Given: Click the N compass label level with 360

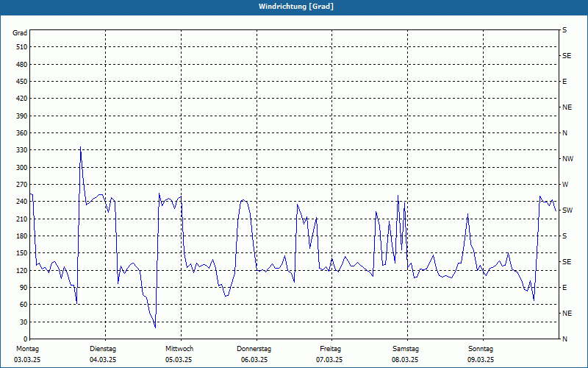Looking at the screenshot, I should [x=564, y=133].
